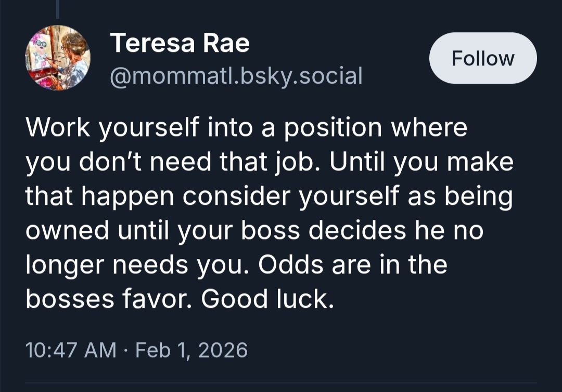Screen dimensions: 562x392
Task: Click the divider line below the timestamp
Action: tap(281, 384)
